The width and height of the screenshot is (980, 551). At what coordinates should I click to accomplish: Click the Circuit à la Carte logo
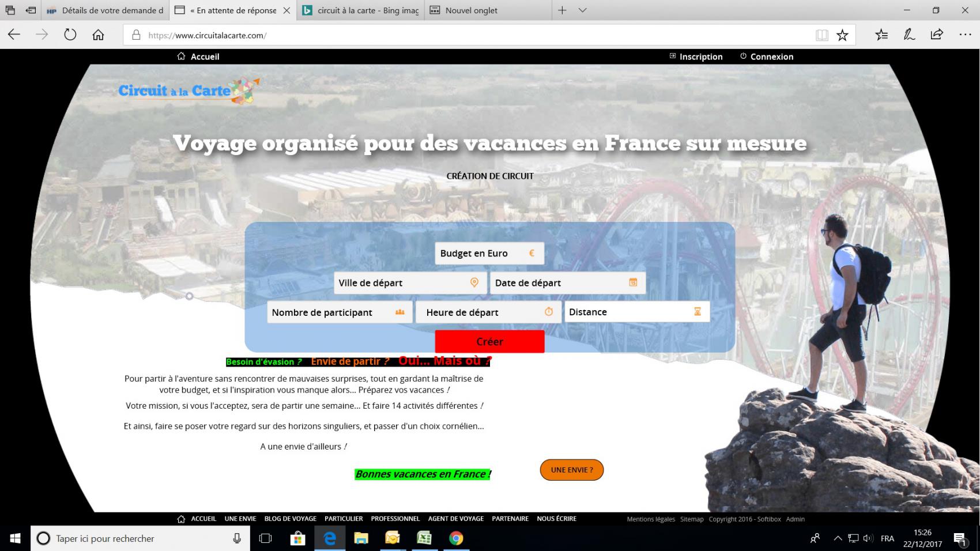pyautogui.click(x=189, y=90)
